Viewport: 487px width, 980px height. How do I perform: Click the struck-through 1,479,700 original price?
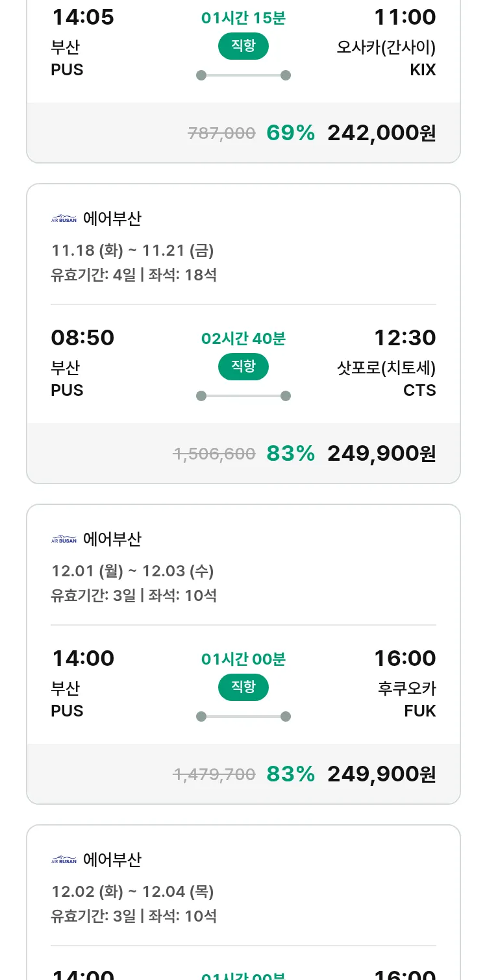pyautogui.click(x=214, y=774)
